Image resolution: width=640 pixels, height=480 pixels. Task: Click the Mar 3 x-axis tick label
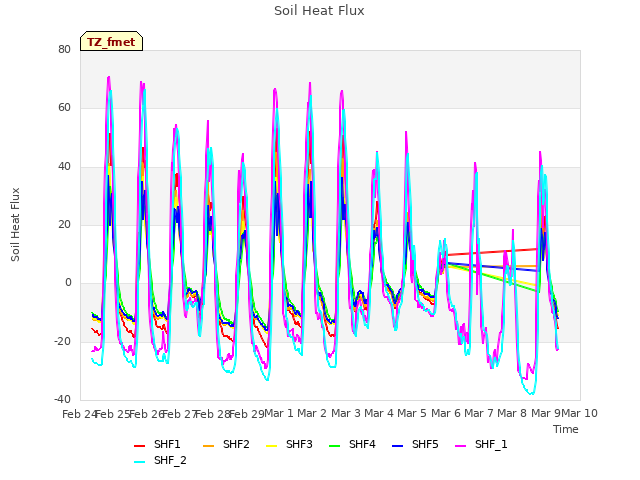346,413
